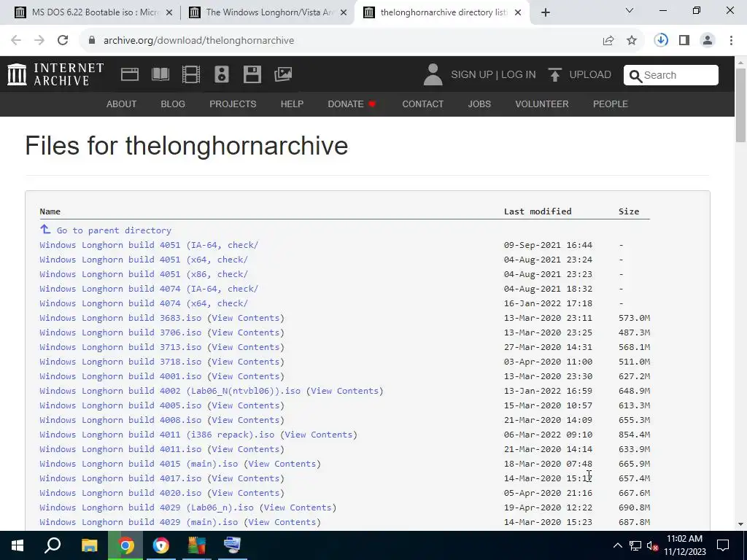
Task: View Contents of build 4029 (Lab06_n).iso
Action: pos(298,507)
